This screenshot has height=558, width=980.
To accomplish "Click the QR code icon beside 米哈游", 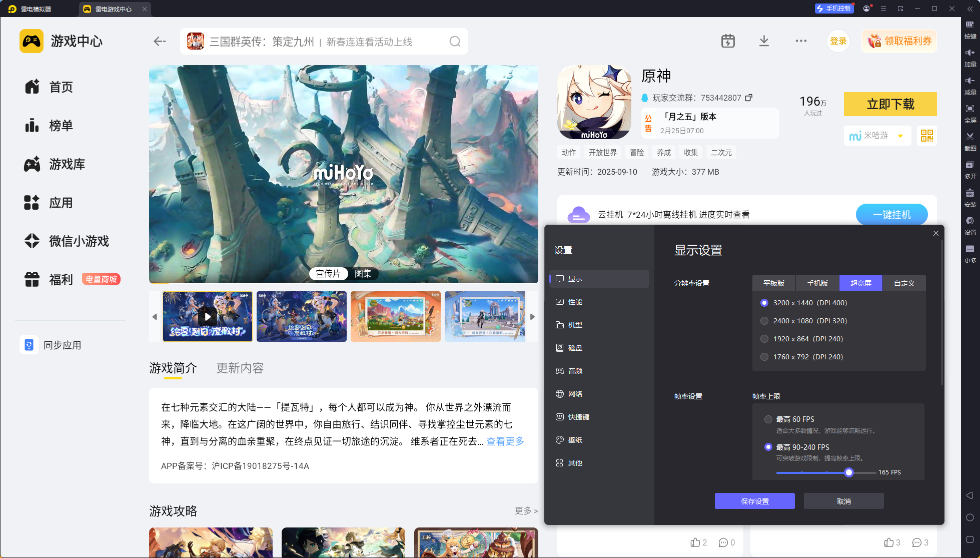I will pos(926,136).
